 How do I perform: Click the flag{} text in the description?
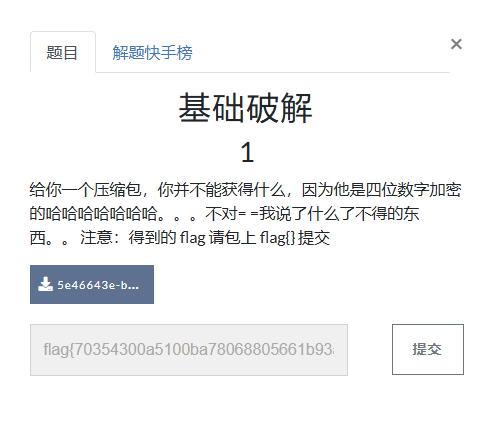tap(277, 238)
